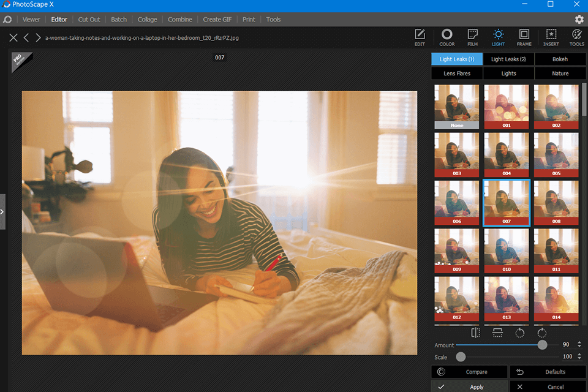Rotate the overlay clockwise
588x392 pixels.
click(542, 333)
